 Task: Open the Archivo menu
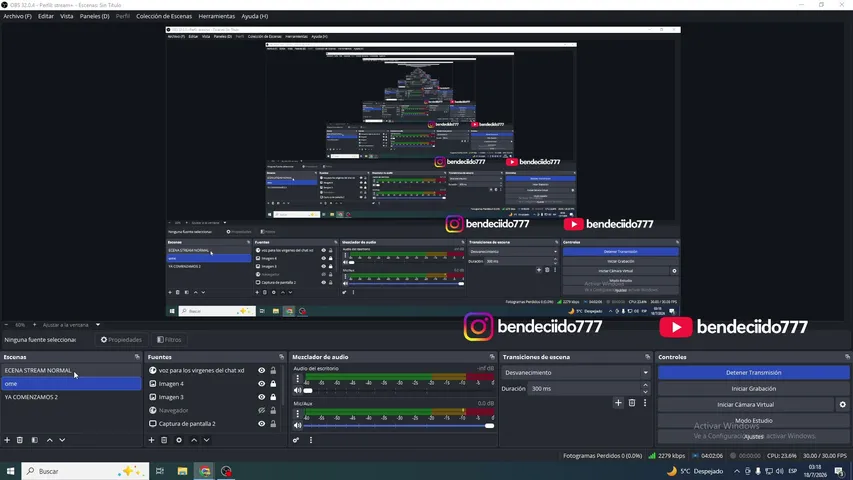(17, 16)
